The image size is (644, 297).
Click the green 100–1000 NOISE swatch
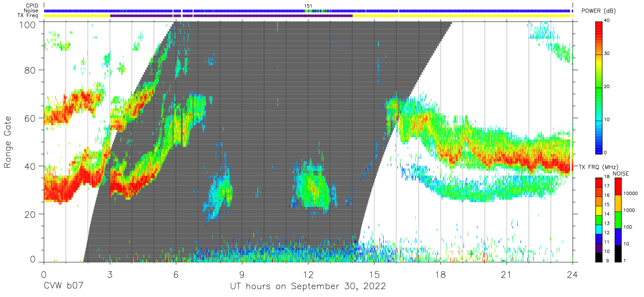tap(618, 220)
